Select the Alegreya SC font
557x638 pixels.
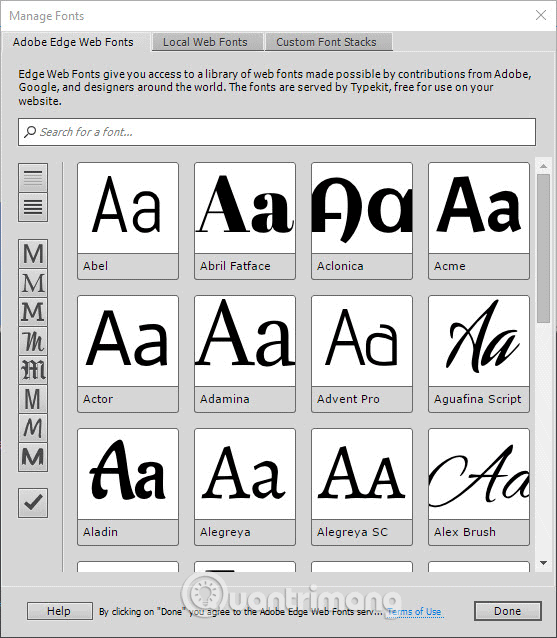point(362,487)
